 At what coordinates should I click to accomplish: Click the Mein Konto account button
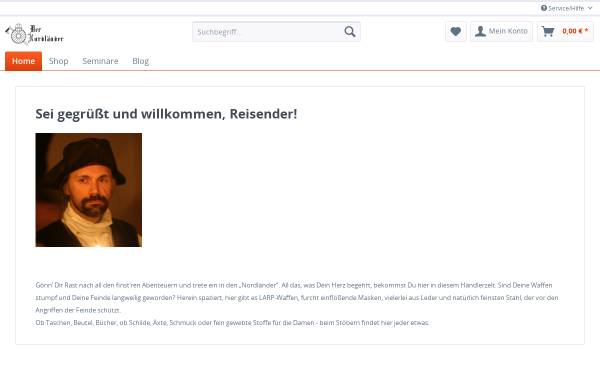click(x=501, y=31)
